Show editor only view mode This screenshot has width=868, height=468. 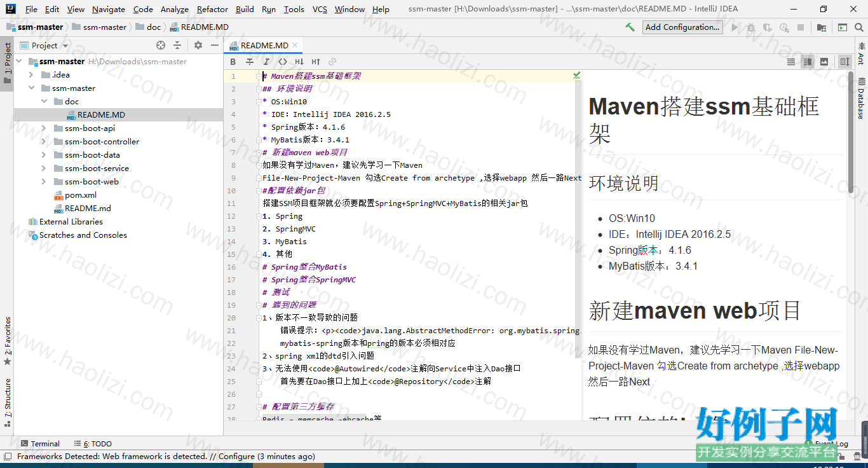[791, 62]
